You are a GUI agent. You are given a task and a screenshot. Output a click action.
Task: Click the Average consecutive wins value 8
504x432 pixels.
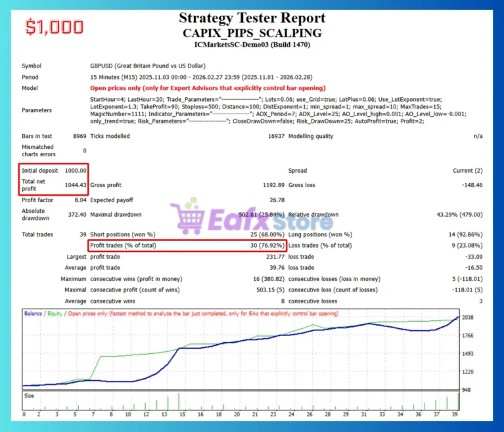(x=283, y=301)
